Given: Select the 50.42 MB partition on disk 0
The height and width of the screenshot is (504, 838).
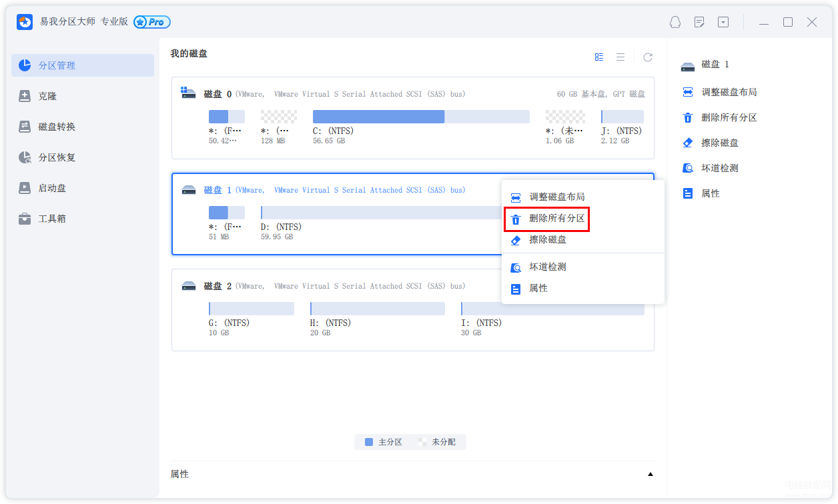Looking at the screenshot, I should tap(227, 117).
